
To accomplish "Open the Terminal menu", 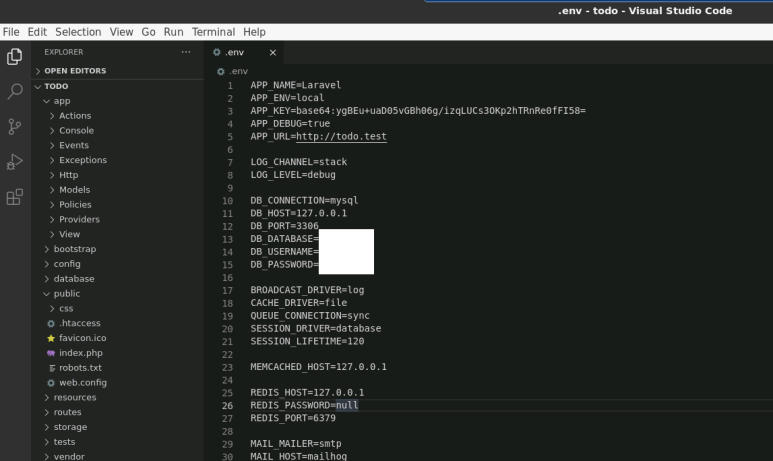I will (213, 32).
